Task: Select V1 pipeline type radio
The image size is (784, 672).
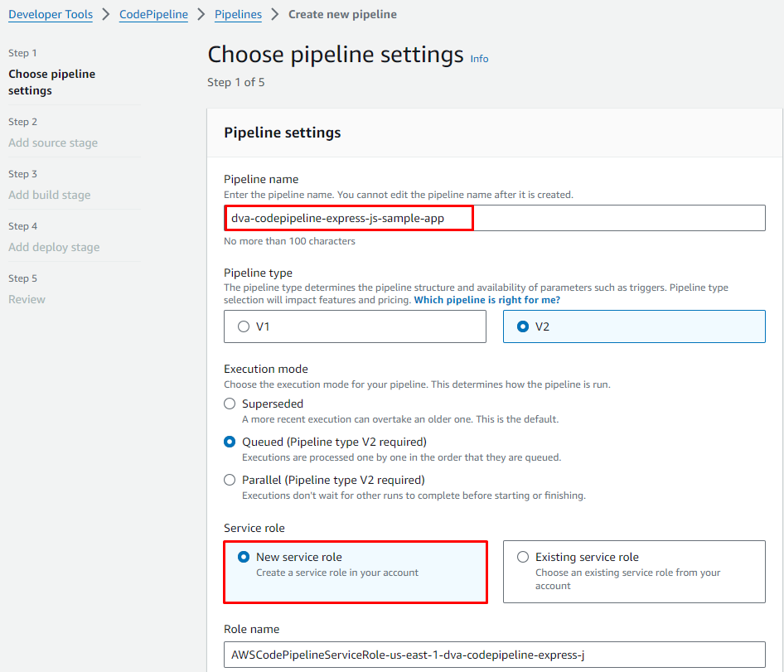Action: click(x=244, y=326)
